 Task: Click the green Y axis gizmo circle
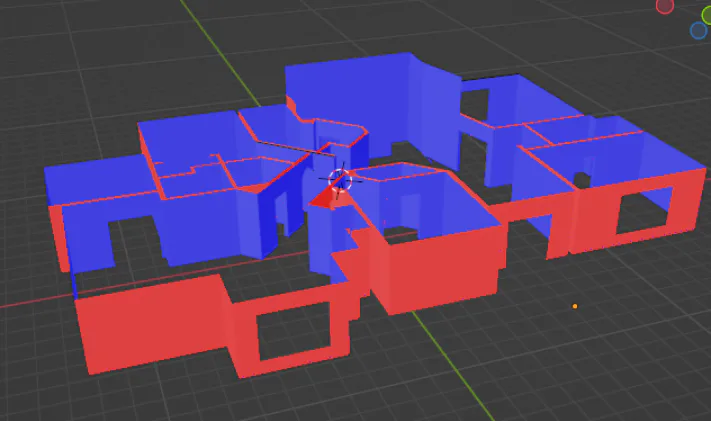(x=707, y=16)
